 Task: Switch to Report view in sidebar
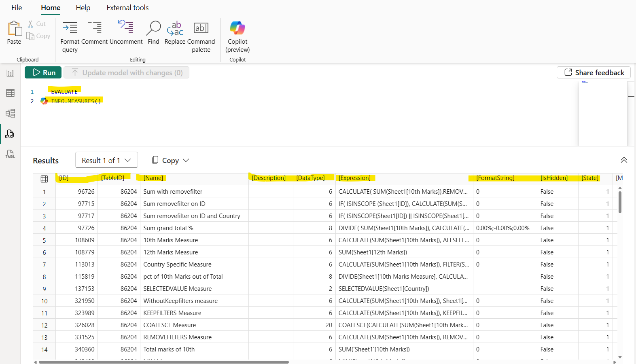pos(10,73)
